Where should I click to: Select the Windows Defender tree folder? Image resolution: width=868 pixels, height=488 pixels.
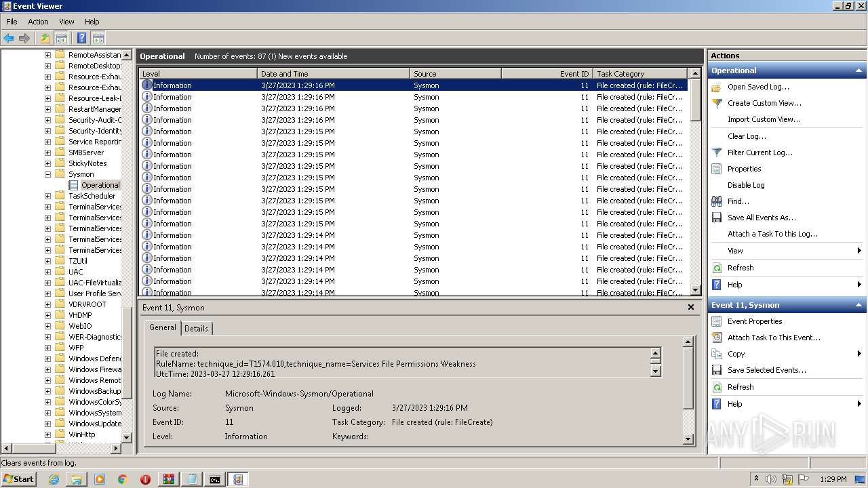(x=95, y=359)
